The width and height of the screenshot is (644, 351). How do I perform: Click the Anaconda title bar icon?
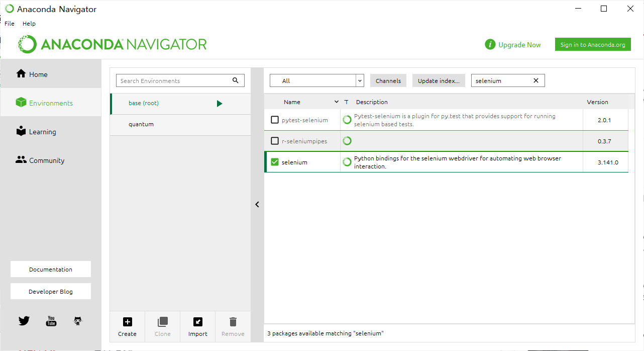(x=9, y=9)
